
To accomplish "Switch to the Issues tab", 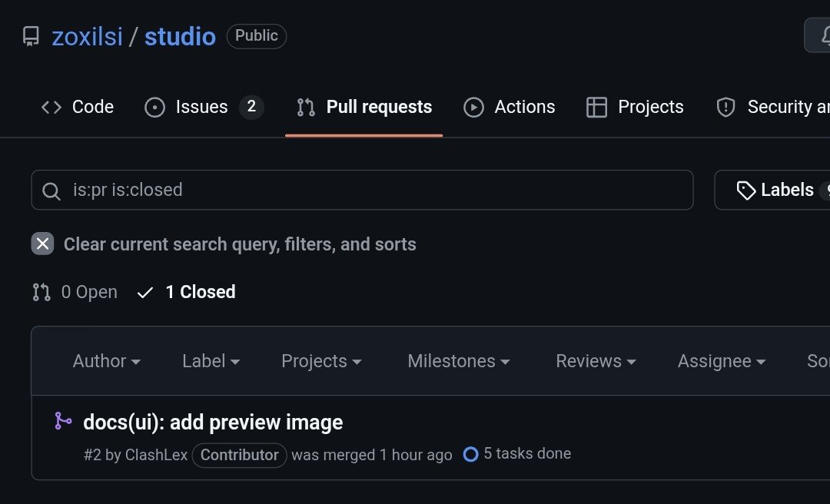I will coord(204,107).
